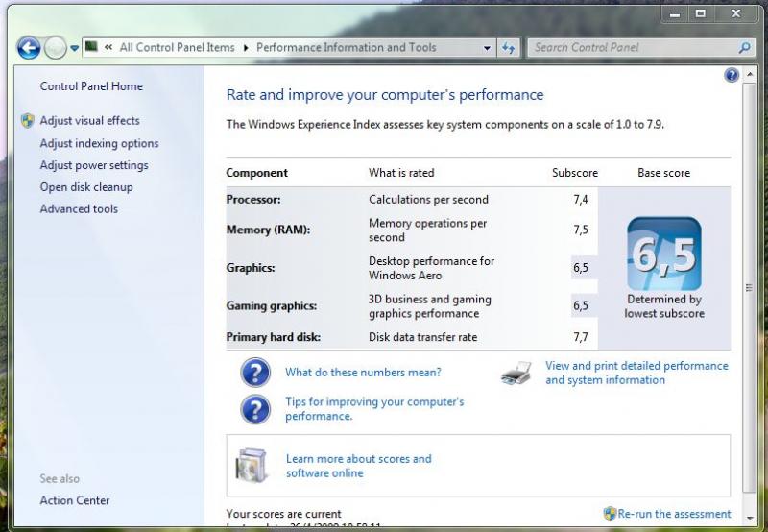Click the printer icon
The width and height of the screenshot is (768, 532).
coord(516,374)
